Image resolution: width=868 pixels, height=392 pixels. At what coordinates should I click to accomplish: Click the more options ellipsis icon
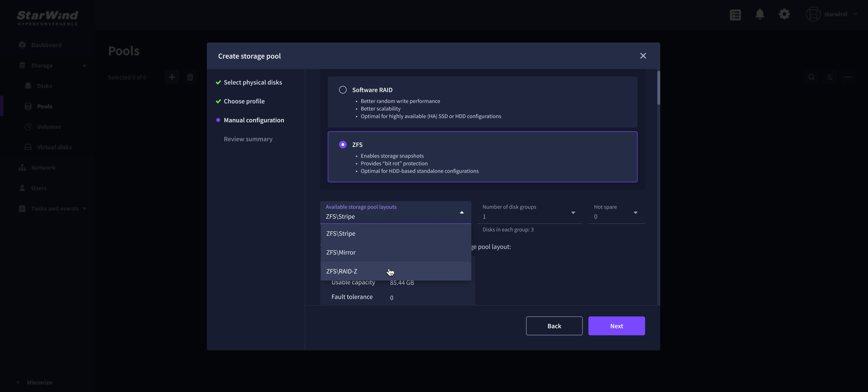tap(848, 77)
